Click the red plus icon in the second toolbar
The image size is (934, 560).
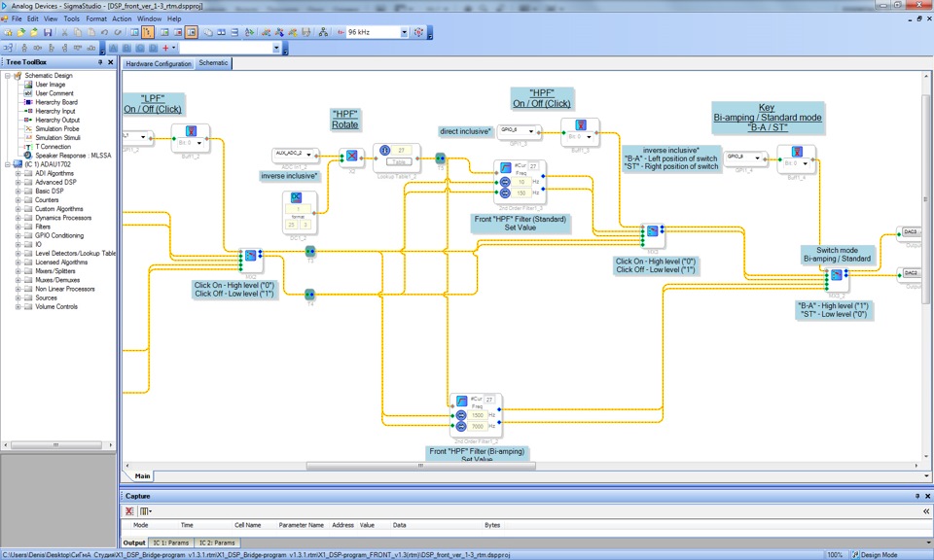[165, 49]
